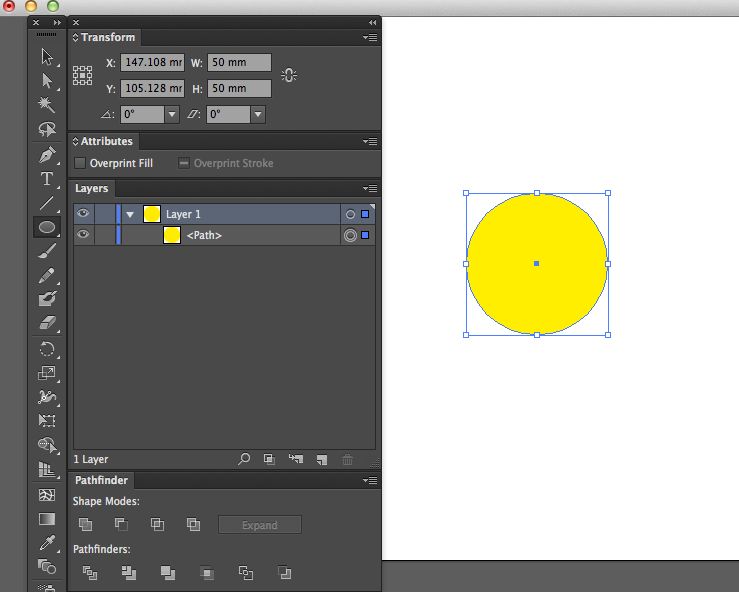
Task: Activate the Type tool
Action: point(47,179)
